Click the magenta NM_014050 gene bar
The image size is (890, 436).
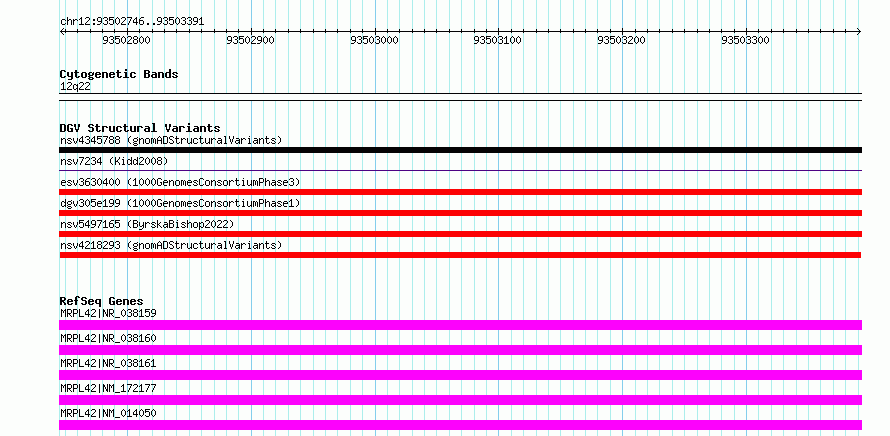pos(460,425)
